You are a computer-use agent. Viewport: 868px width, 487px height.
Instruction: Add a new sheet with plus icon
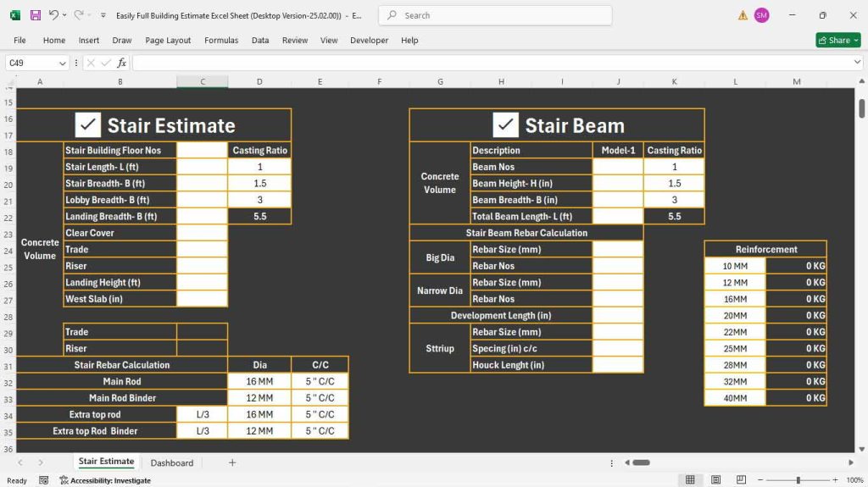point(232,462)
